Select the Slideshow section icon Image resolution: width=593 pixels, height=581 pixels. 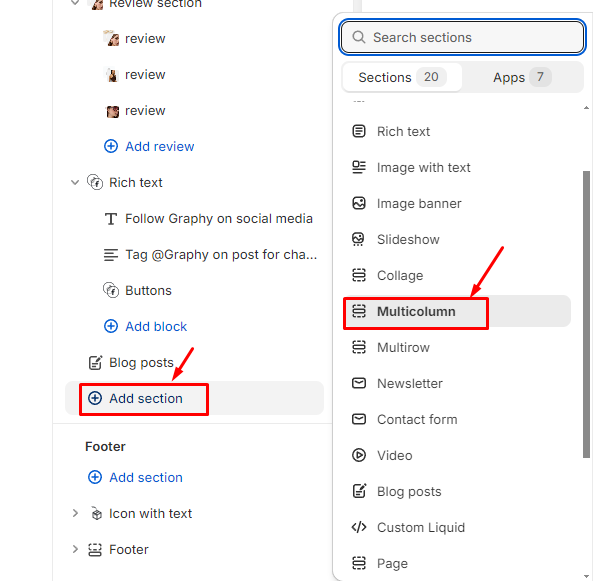point(359,239)
